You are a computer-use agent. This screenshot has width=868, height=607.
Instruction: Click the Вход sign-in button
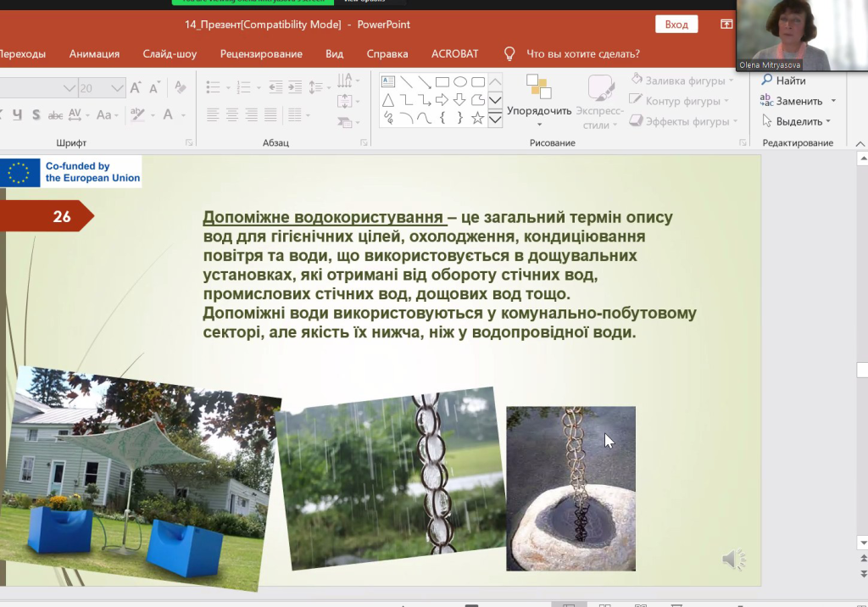coord(676,25)
